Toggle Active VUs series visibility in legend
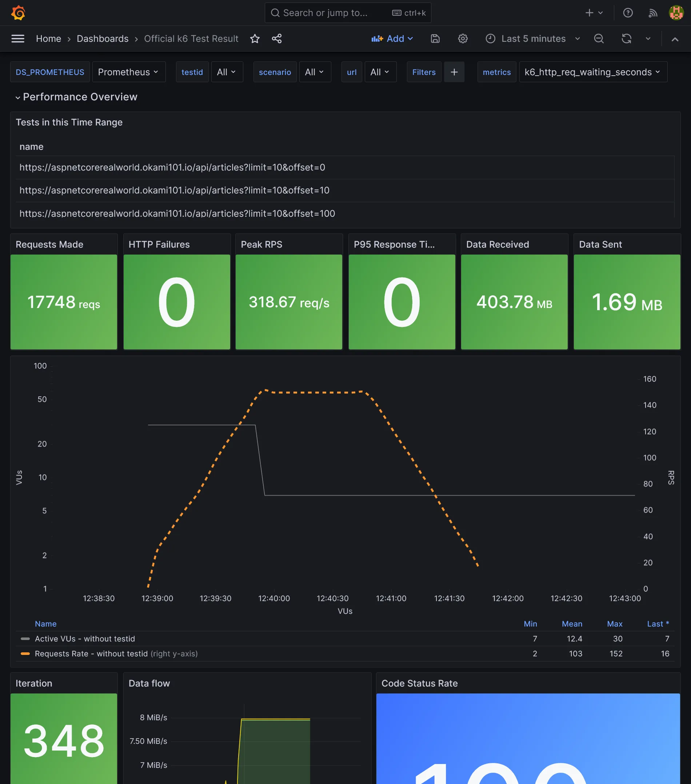 coord(84,639)
